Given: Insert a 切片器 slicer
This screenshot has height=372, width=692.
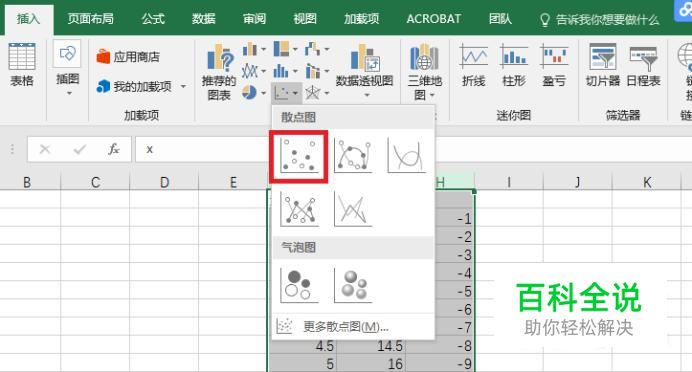Looking at the screenshot, I should (603, 65).
